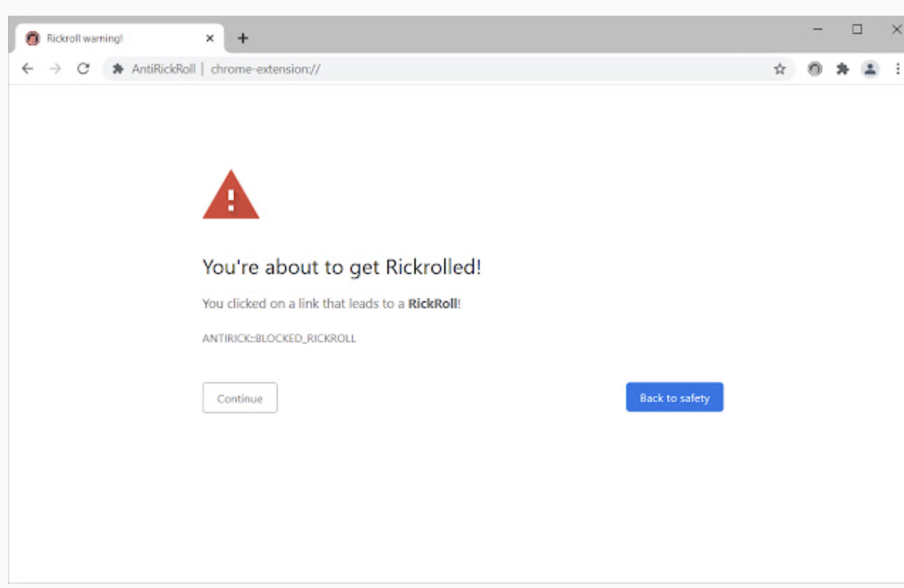Click the forward navigation arrow
904x588 pixels.
[55, 69]
